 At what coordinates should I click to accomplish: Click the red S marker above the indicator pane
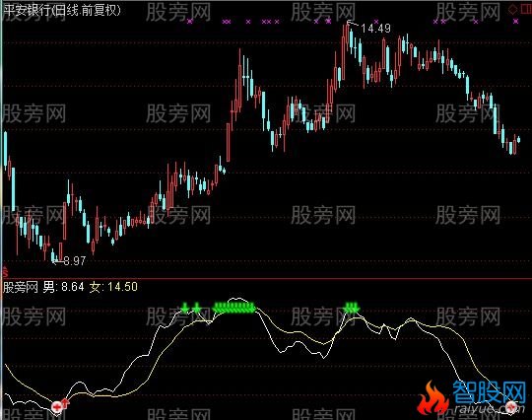(x=5, y=272)
